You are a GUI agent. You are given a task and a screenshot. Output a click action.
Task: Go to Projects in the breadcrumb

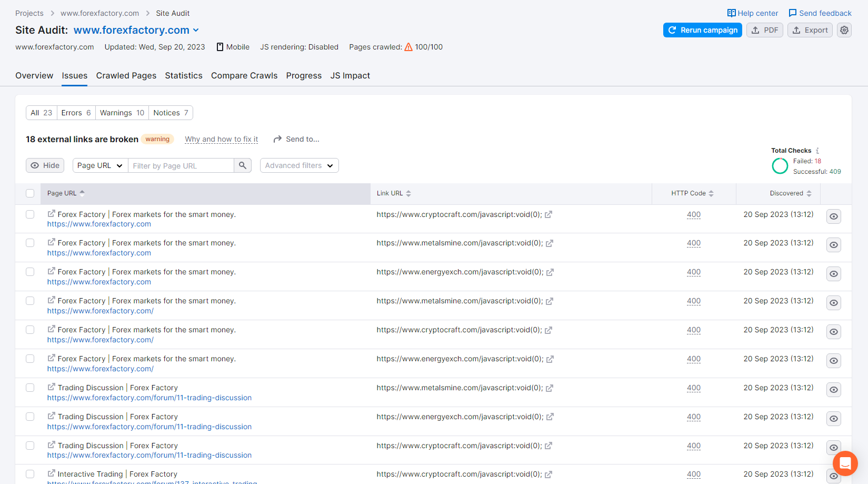(x=29, y=13)
